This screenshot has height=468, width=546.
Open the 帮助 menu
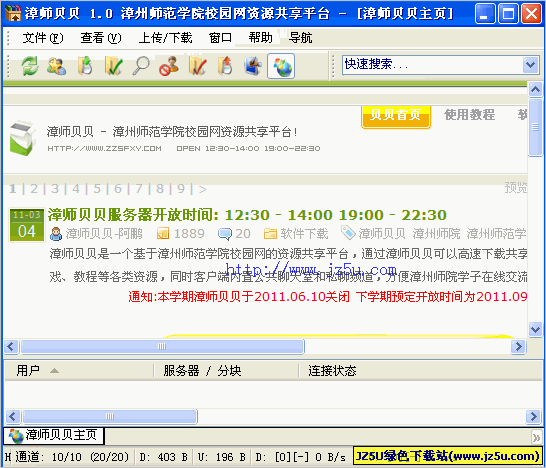pyautogui.click(x=260, y=38)
